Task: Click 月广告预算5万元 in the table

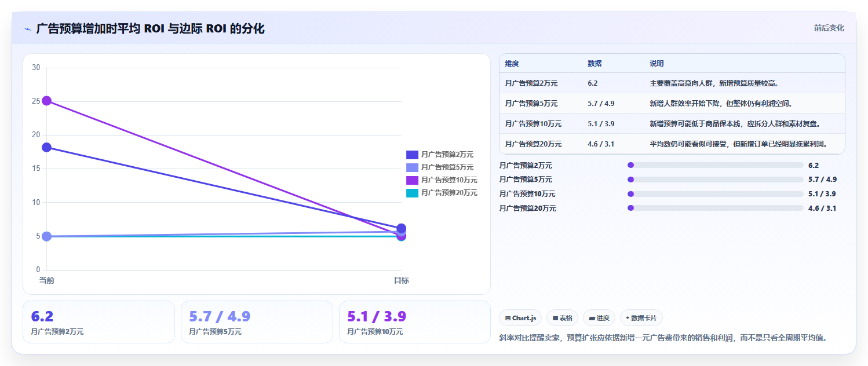Action: pyautogui.click(x=531, y=104)
